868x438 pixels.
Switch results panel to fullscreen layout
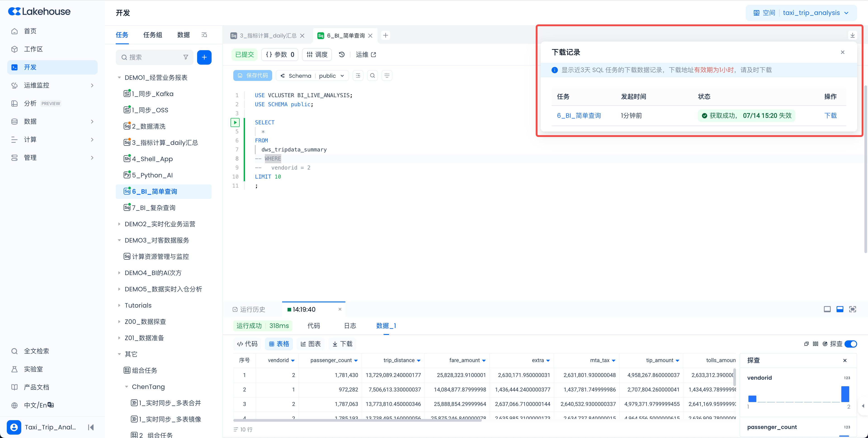pyautogui.click(x=852, y=309)
